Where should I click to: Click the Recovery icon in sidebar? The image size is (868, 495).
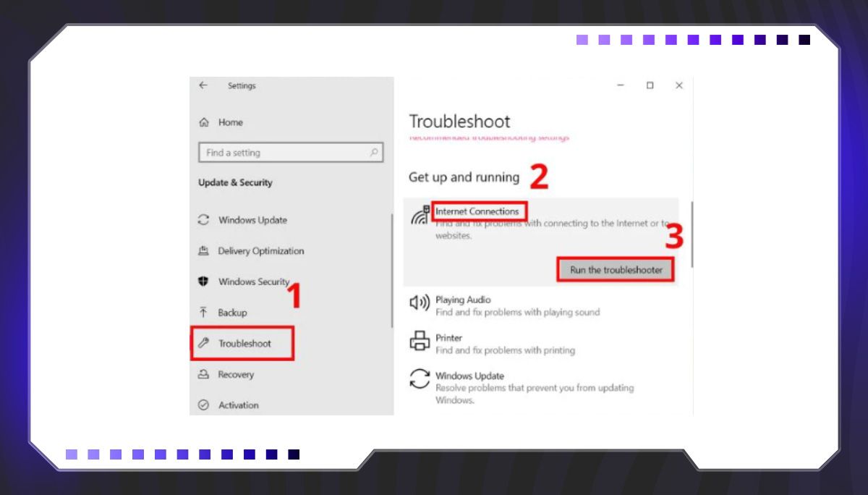[203, 375]
